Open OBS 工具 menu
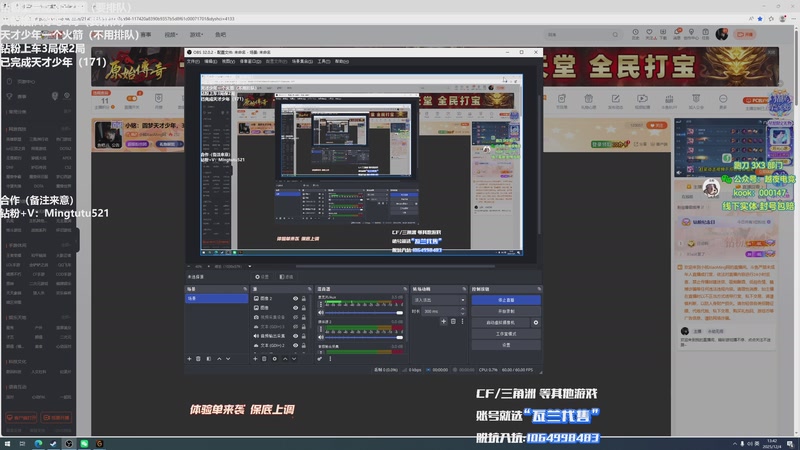 323,61
